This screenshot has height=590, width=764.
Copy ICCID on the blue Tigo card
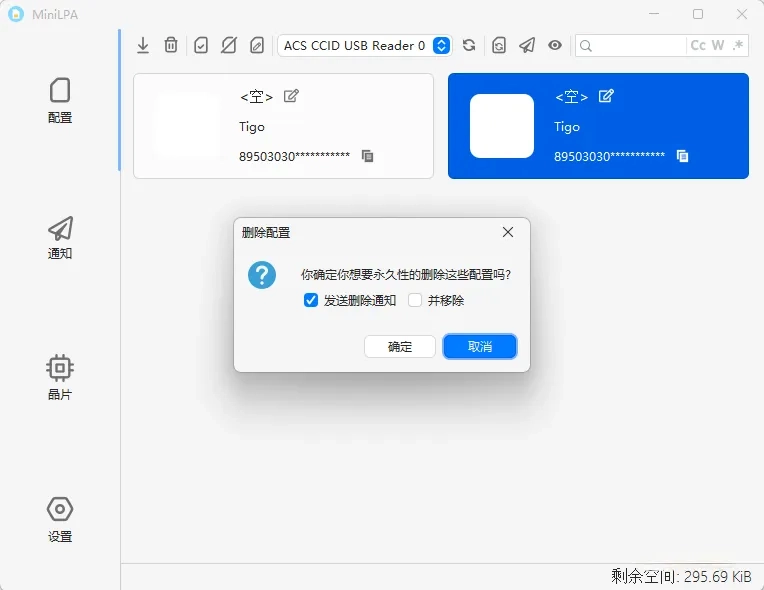[x=682, y=156]
